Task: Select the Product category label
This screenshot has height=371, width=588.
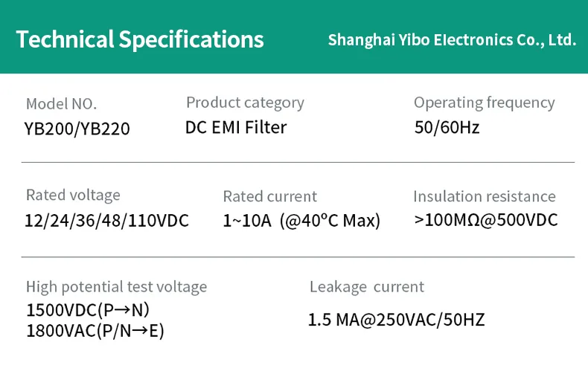Action: tap(245, 103)
